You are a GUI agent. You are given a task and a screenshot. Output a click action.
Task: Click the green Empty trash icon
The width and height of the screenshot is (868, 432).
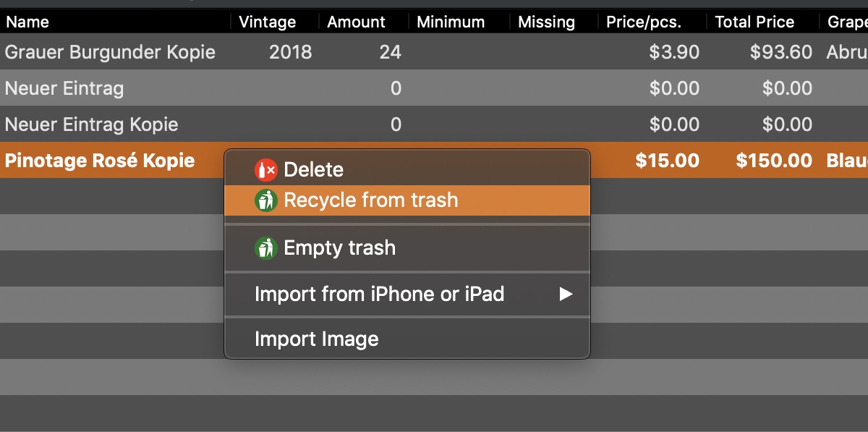266,248
